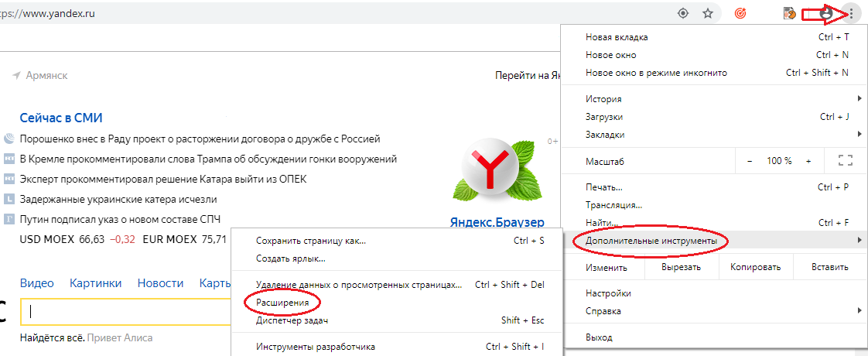Open news about Трампа гонки вооружений
Screen dimensions: 868x356
pyautogui.click(x=209, y=159)
